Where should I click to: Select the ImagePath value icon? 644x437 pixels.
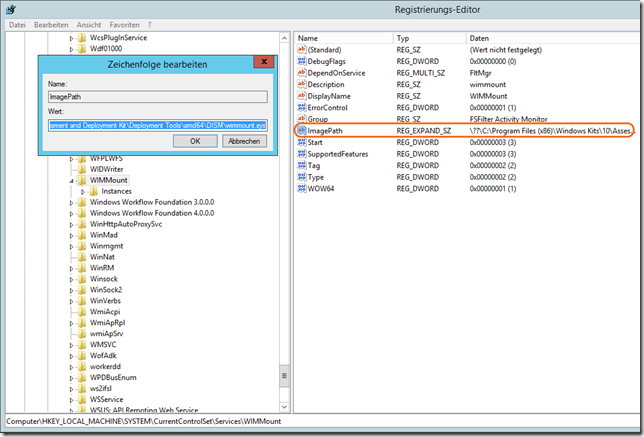[x=302, y=131]
